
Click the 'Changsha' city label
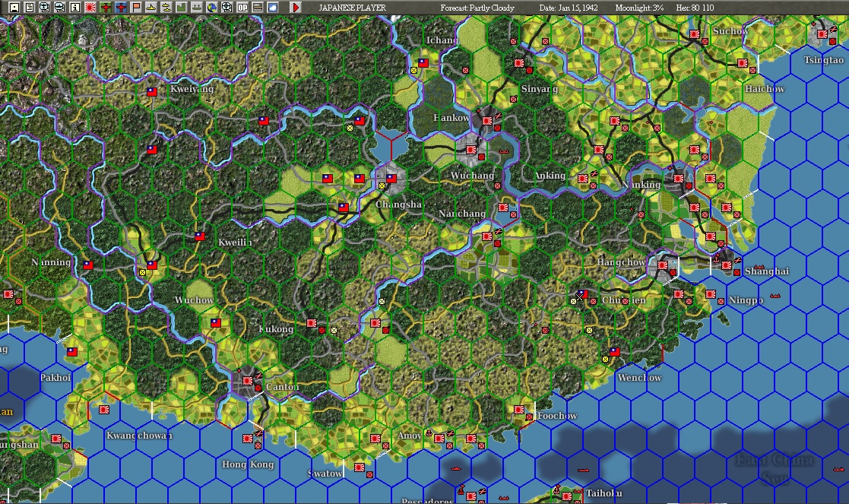pos(398,204)
